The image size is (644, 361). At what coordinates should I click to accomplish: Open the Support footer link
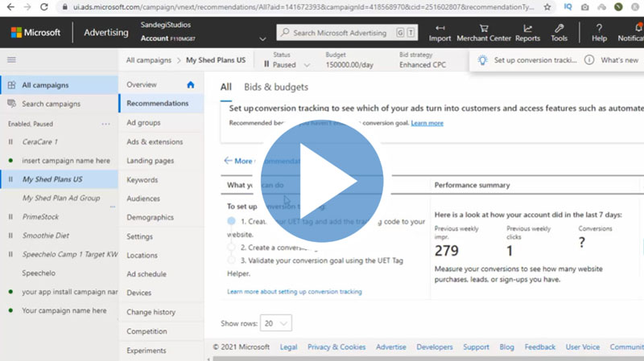pyautogui.click(x=476, y=347)
